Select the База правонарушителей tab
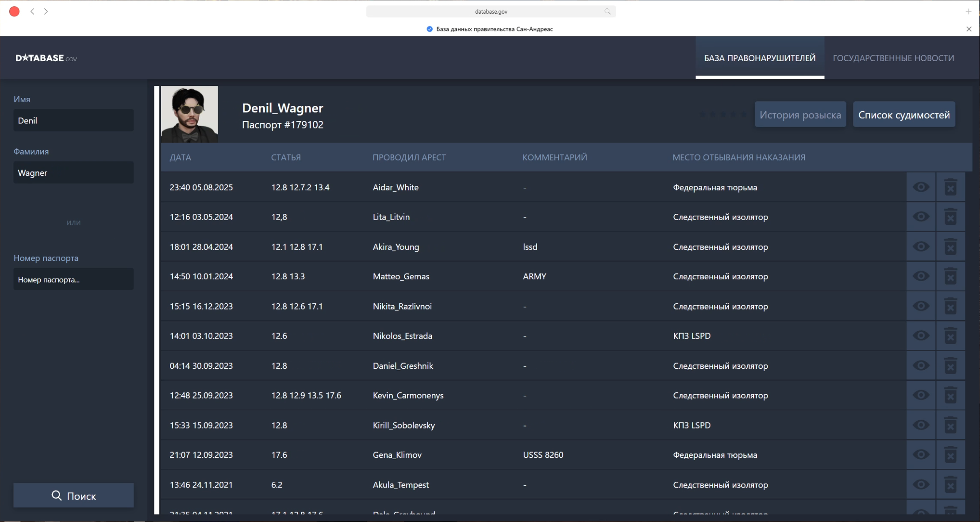980x522 pixels. (x=759, y=58)
